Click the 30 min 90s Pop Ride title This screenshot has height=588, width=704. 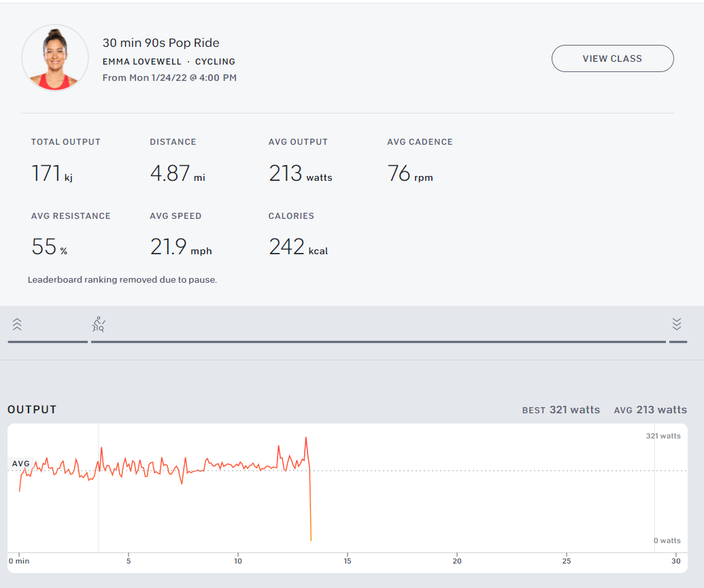(161, 43)
